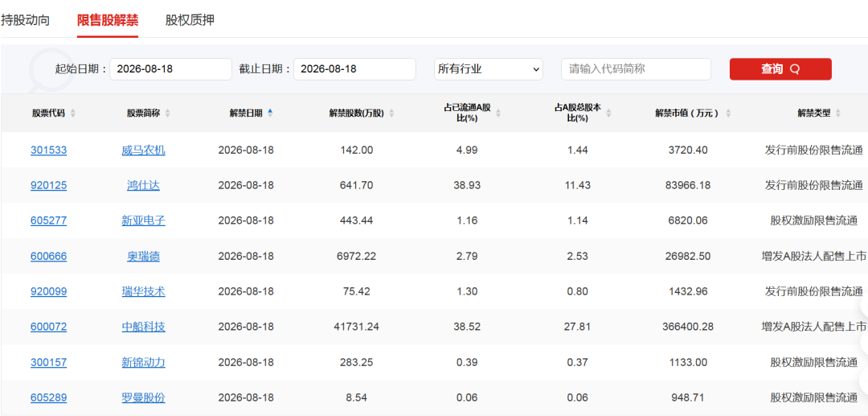Screen dimensions: 868x416
Task: Sort by 占A股总股本比 column arrows
Action: [x=609, y=113]
